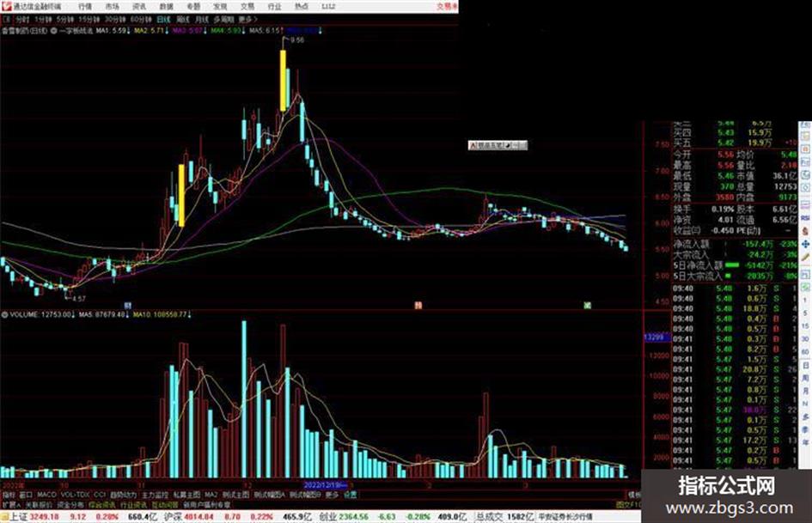Image resolution: width=812 pixels, height=523 pixels.
Task: Switch chart to 1分钟 period
Action: click(43, 19)
